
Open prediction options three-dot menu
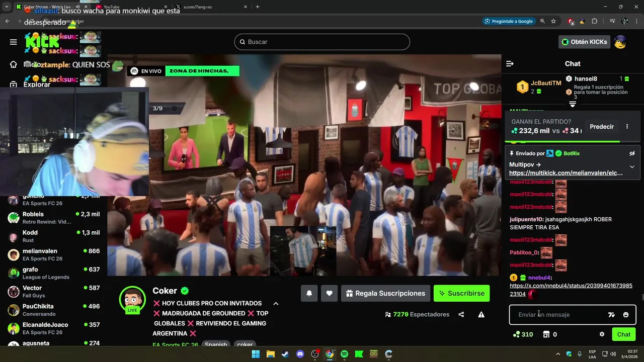click(x=627, y=127)
